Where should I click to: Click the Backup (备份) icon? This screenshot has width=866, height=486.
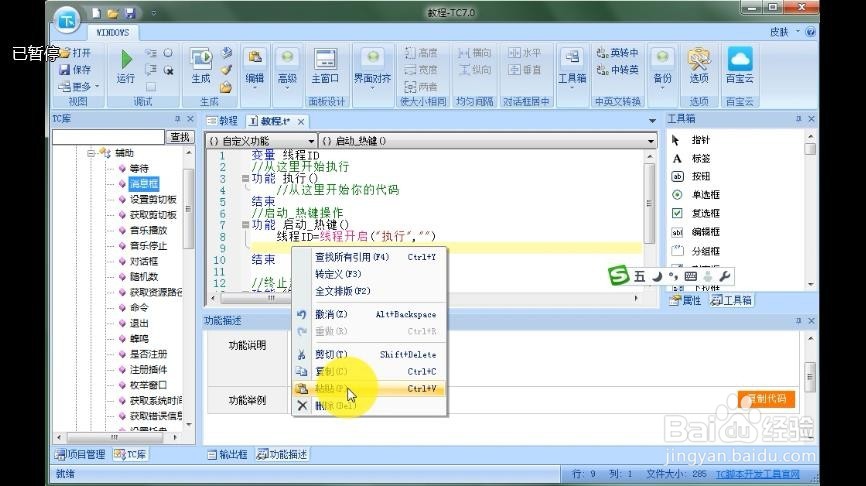(662, 57)
